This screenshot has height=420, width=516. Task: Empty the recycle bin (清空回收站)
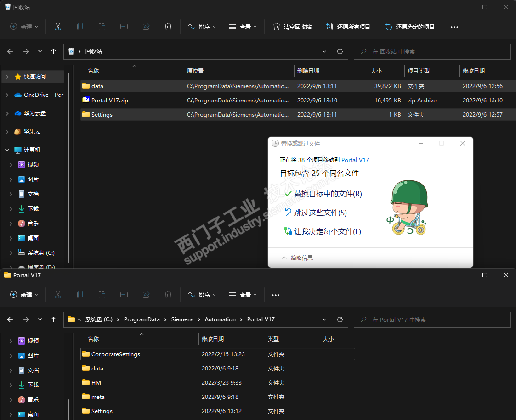(x=292, y=27)
